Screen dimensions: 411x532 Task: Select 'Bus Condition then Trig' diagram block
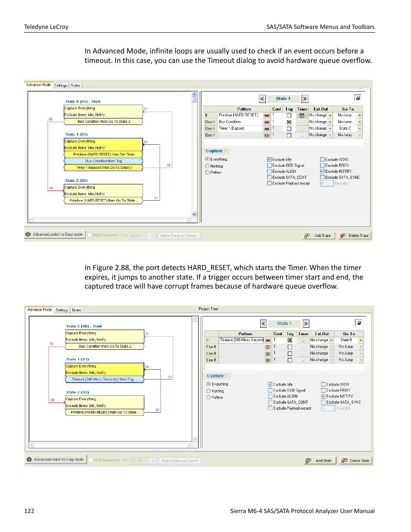[104, 161]
